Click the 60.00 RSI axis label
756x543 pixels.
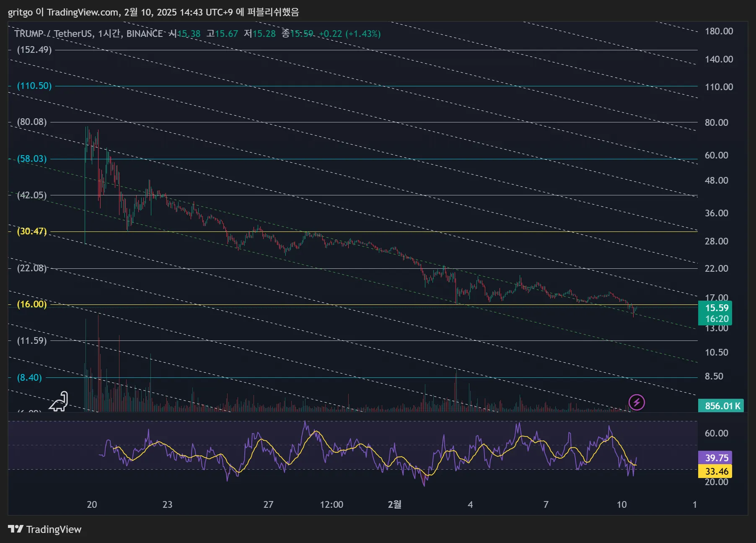716,433
